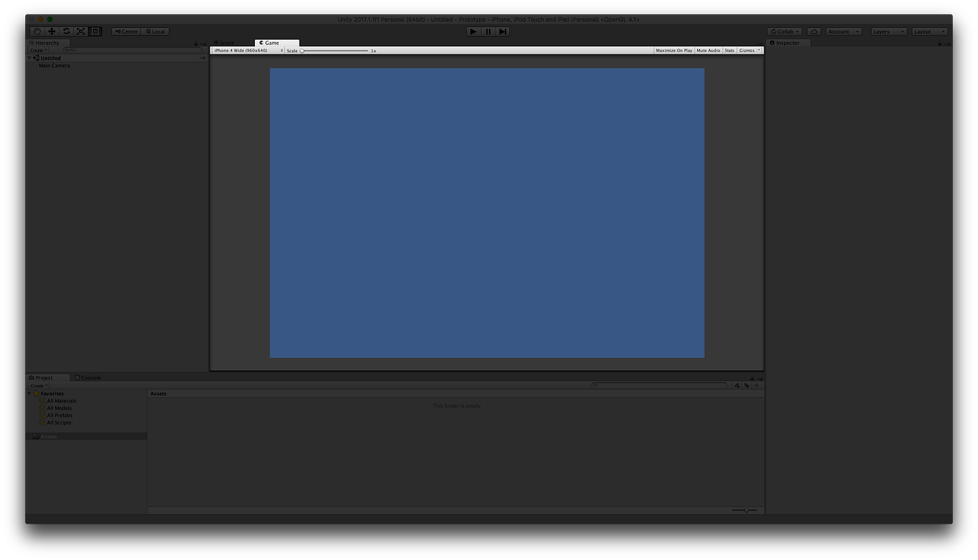Screen dimensions: 978x560
Task: Enable Mute Audio
Action: (x=708, y=50)
